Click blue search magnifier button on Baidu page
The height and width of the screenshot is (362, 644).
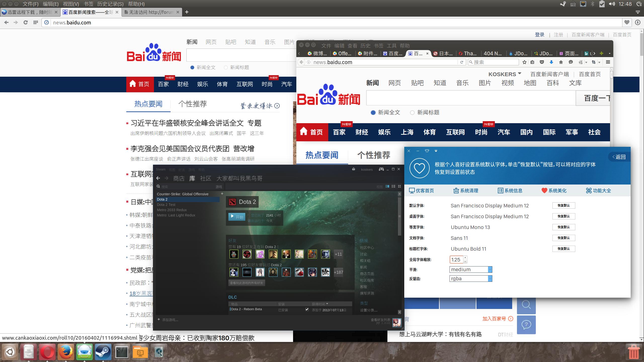526,305
